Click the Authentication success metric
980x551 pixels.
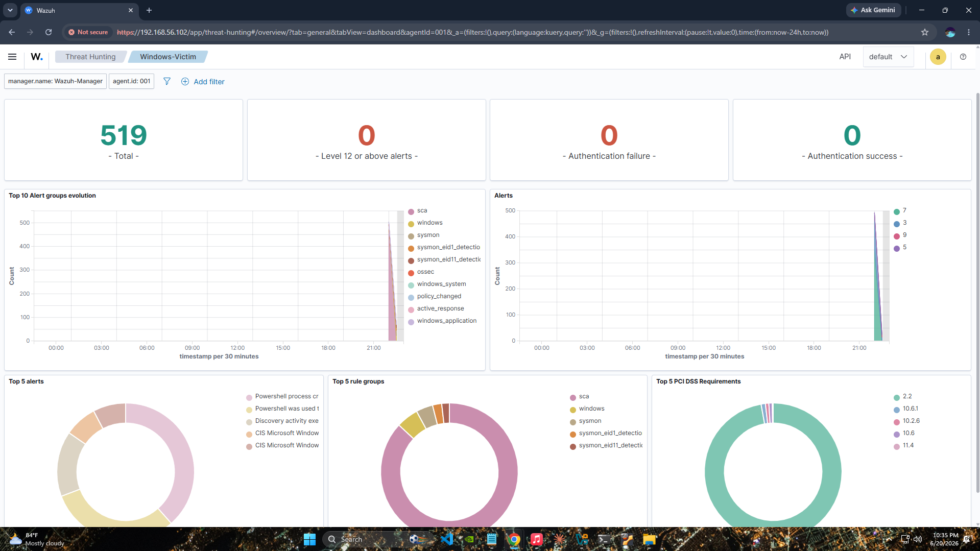point(852,141)
